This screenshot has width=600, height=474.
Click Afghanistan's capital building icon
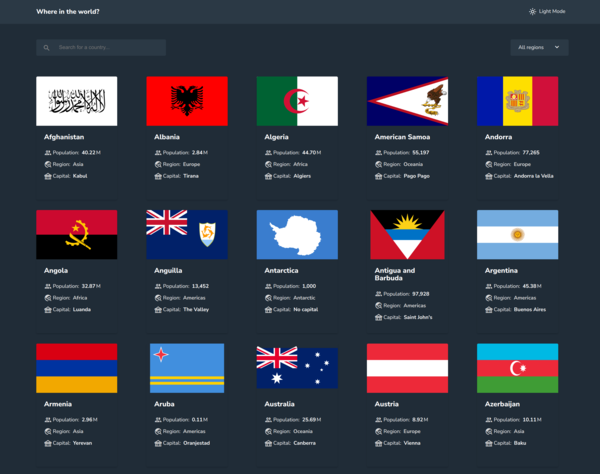click(x=48, y=176)
